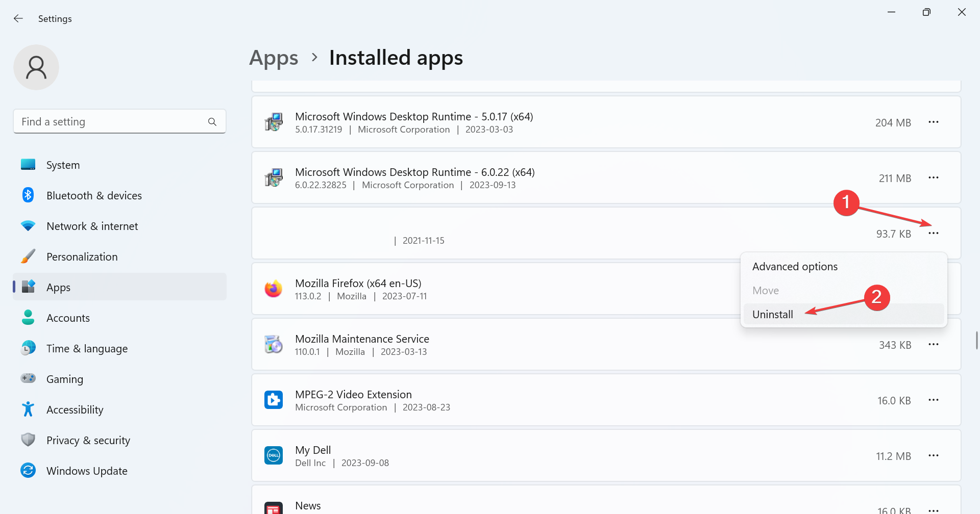Open Bluetooth & devices settings
This screenshot has width=980, height=514.
pos(119,195)
